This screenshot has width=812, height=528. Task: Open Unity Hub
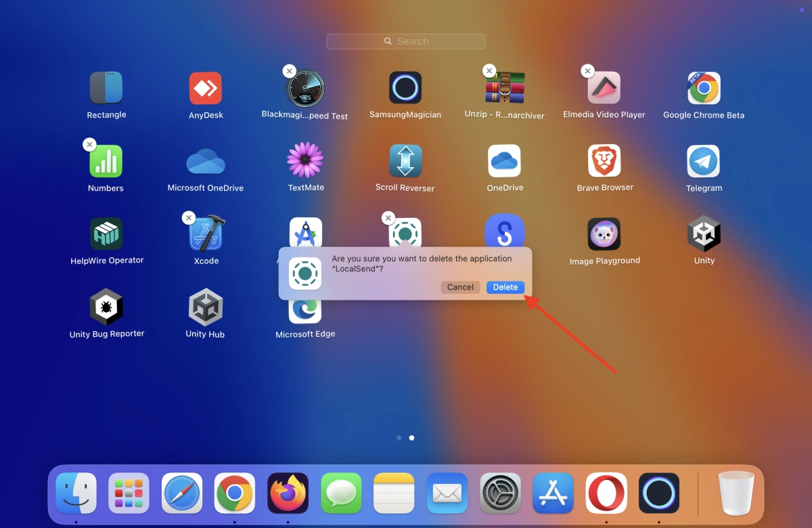[206, 307]
